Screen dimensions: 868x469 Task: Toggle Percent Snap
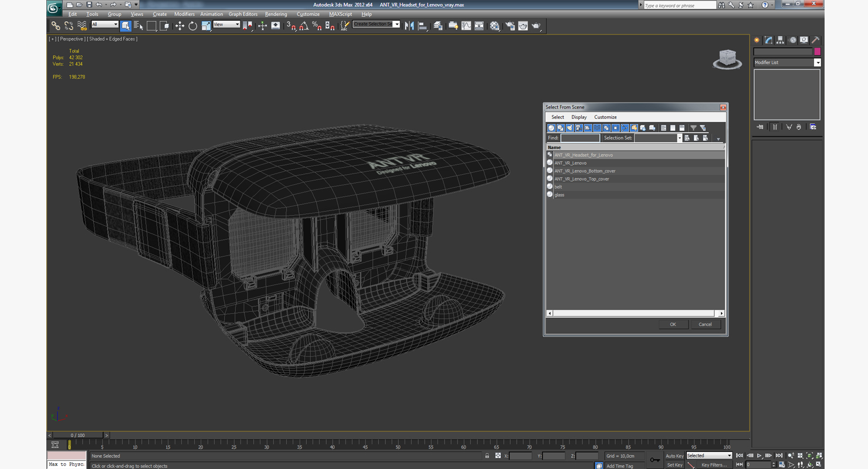coord(317,26)
